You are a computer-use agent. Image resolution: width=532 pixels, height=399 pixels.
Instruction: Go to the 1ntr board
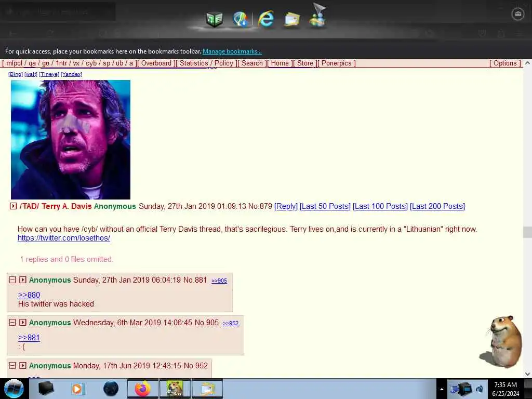click(61, 63)
